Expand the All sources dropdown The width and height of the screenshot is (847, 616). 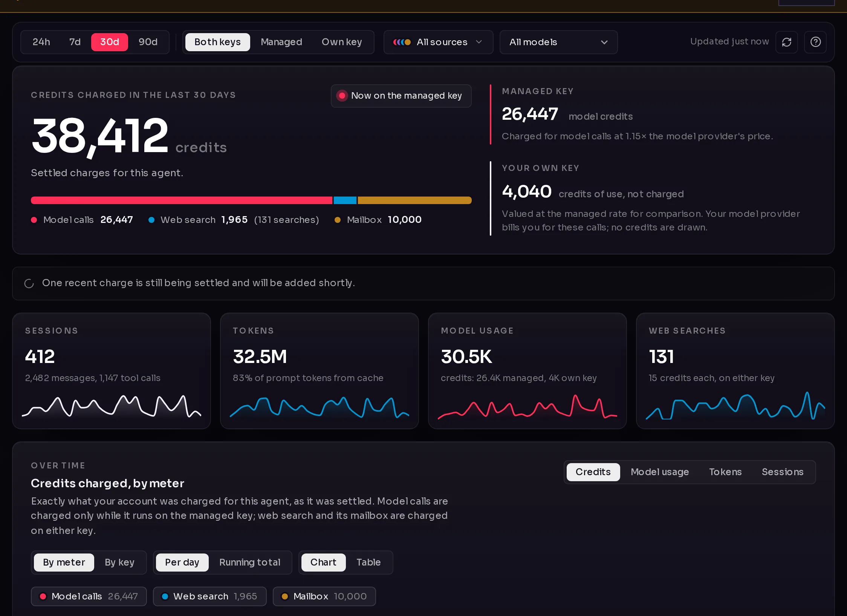438,42
